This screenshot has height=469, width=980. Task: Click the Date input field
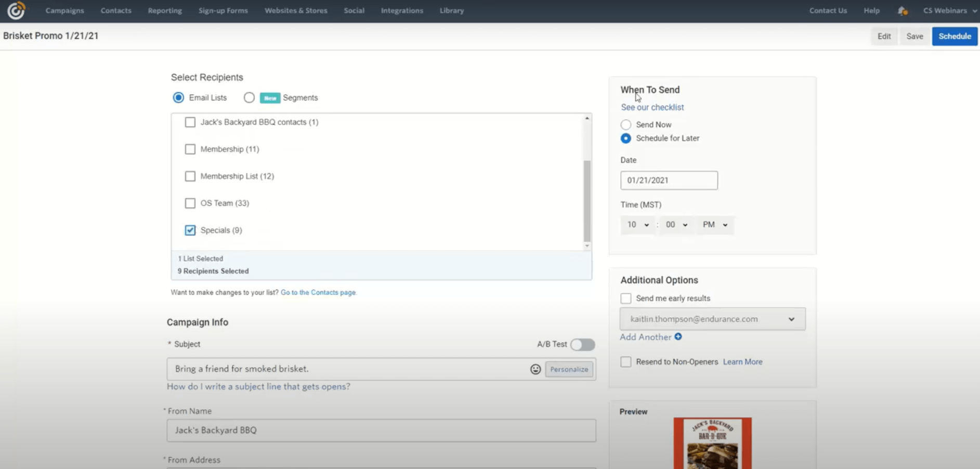pos(669,180)
